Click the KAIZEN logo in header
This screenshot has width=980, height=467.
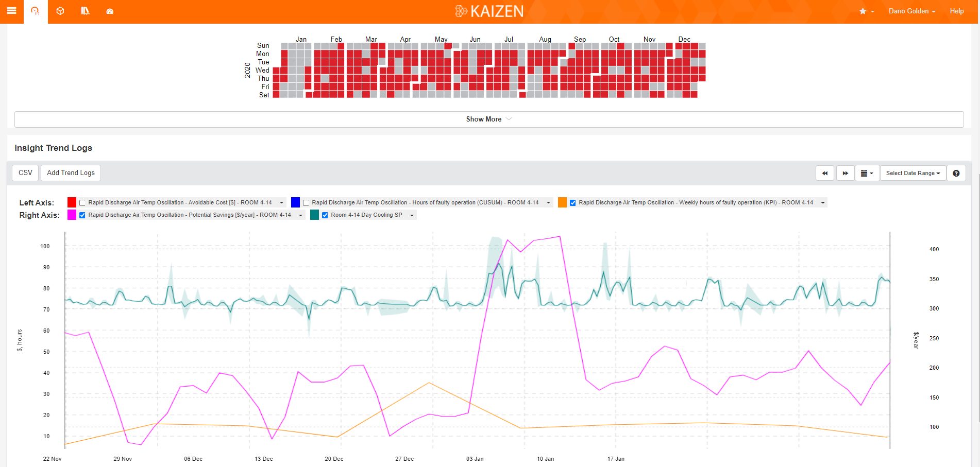[489, 11]
